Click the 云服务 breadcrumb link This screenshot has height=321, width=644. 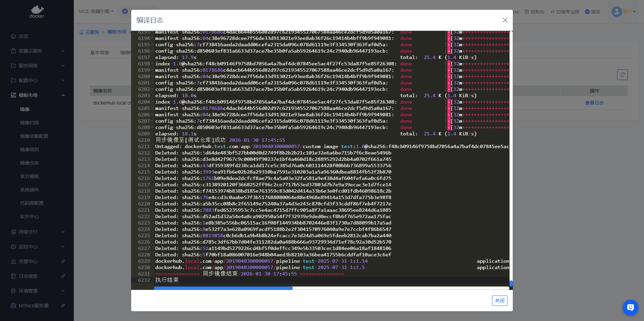pyautogui.click(x=92, y=32)
